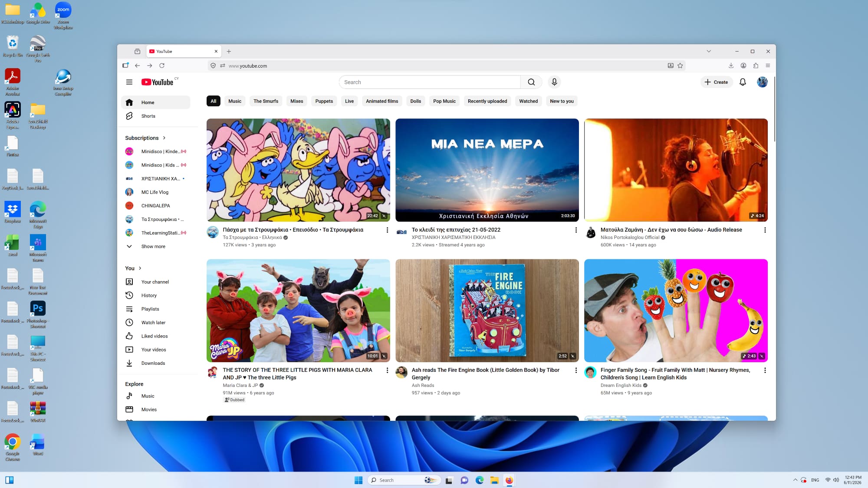Click the YouTube search input field
Viewport: 868px width, 488px height.
[430, 82]
